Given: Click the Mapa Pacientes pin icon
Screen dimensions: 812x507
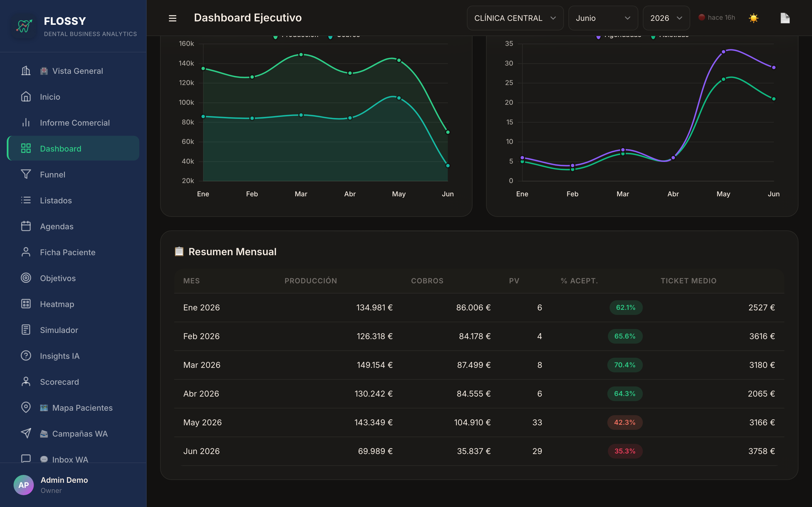Looking at the screenshot, I should click(x=26, y=407).
